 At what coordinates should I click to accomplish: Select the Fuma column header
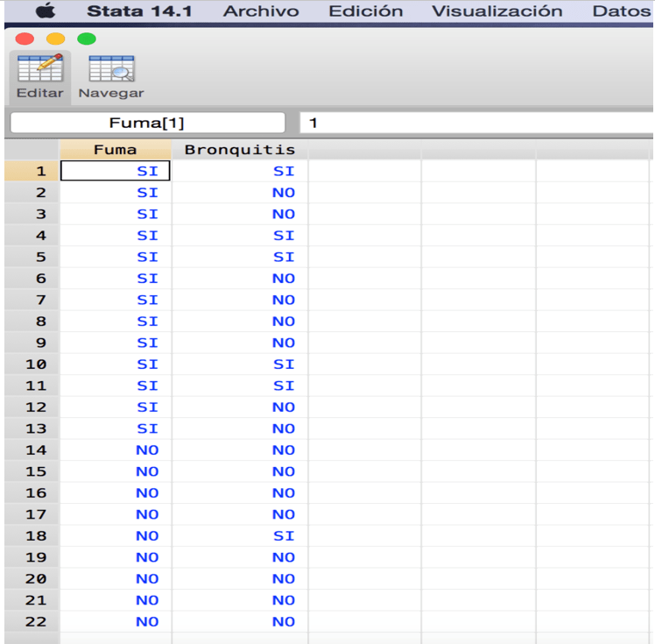point(116,150)
